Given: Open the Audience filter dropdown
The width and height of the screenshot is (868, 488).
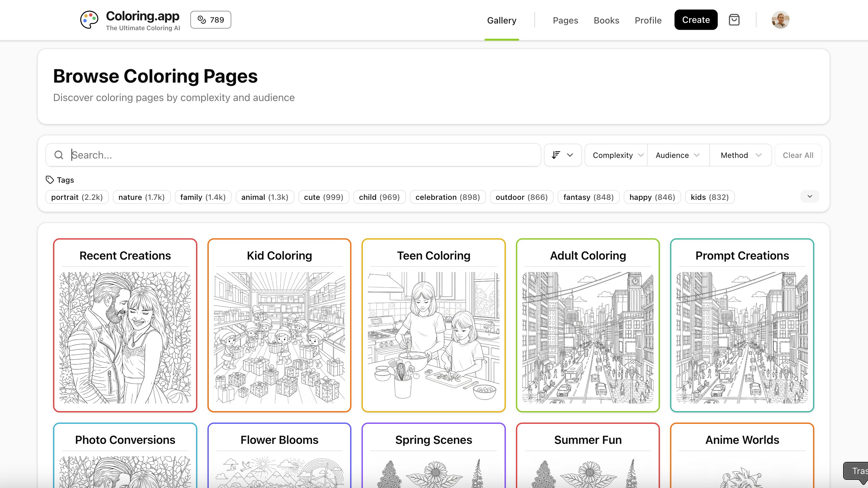Looking at the screenshot, I should click(x=678, y=155).
